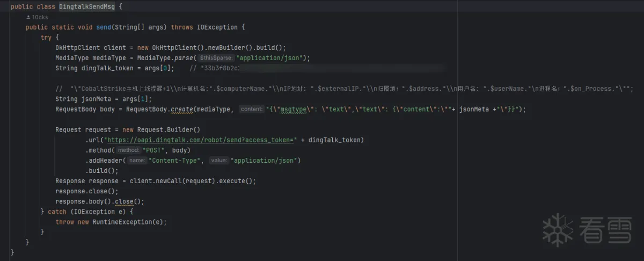Click the $this$parse: inlay hint

click(x=215, y=58)
